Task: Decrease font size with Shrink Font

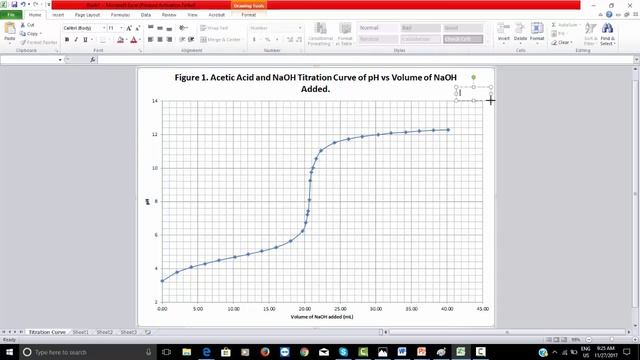Action: tap(138, 28)
